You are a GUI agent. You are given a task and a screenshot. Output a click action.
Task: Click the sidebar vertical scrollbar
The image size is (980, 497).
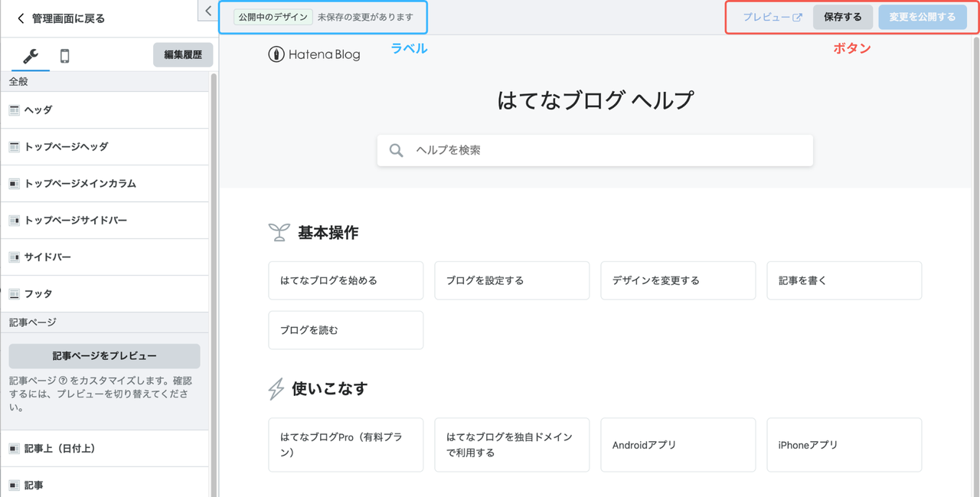214,283
